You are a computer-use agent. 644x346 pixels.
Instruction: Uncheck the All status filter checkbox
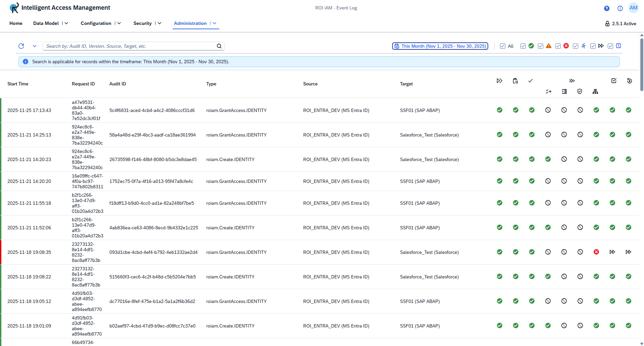pyautogui.click(x=503, y=46)
